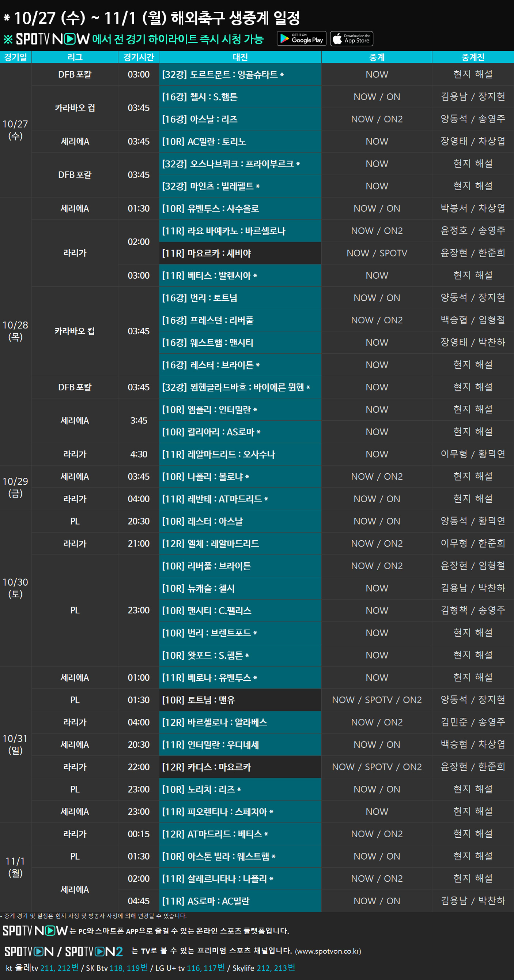Click the SPOTV NOW logo in header
Screen dimensions: 514x980
pyautogui.click(x=53, y=39)
